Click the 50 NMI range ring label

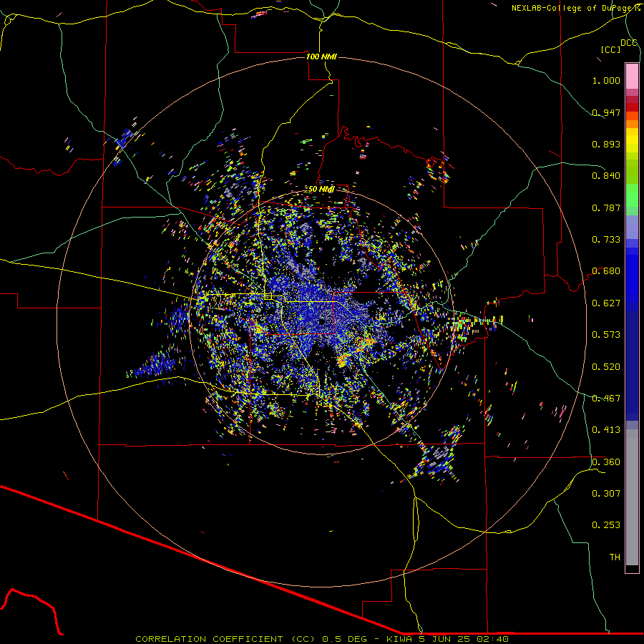(x=321, y=189)
